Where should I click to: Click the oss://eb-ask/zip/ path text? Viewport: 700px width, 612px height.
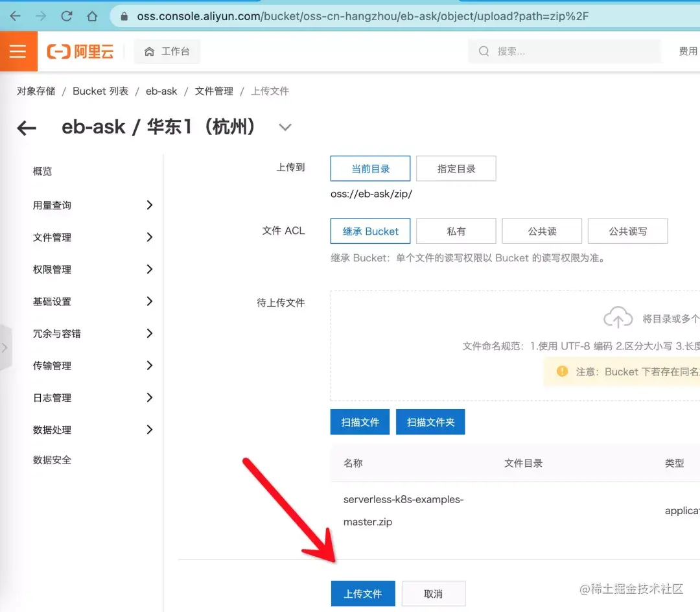(x=371, y=194)
